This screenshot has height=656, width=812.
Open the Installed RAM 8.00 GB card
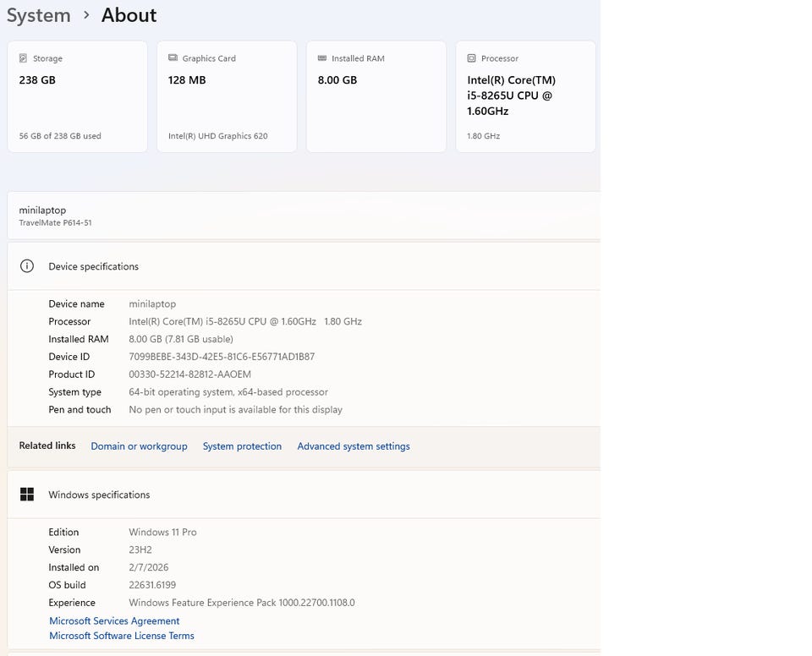click(376, 97)
